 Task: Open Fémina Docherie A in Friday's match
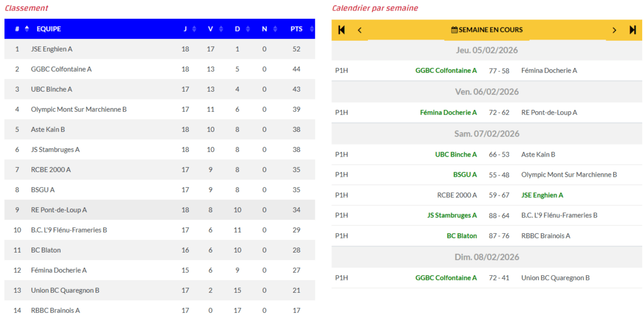pyautogui.click(x=448, y=112)
